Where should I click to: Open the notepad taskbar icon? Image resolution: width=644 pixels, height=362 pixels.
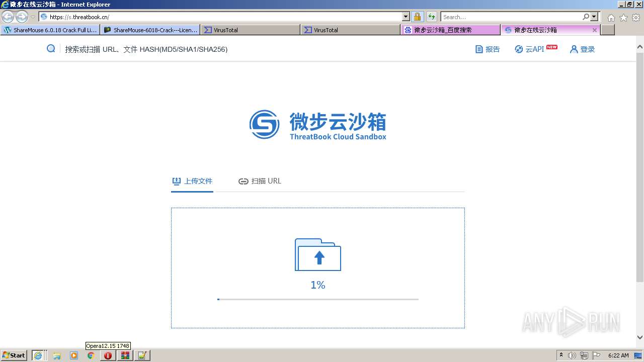click(142, 355)
